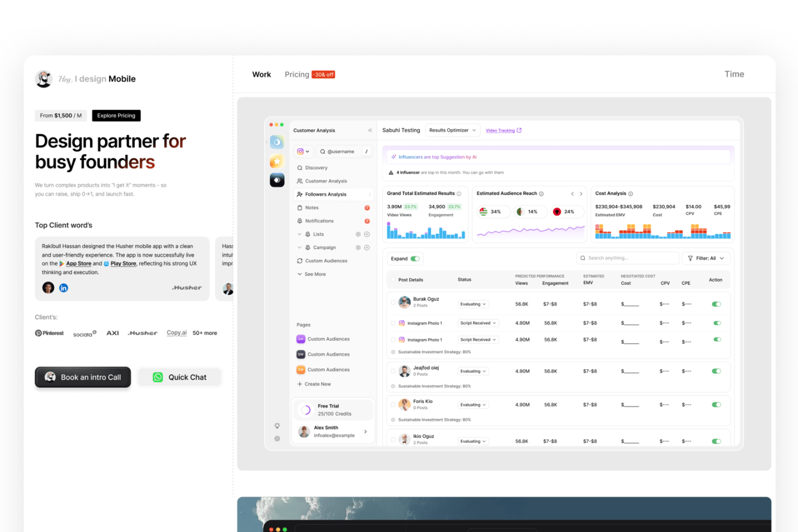Click the @username search field
The image size is (798, 532).
click(344, 151)
